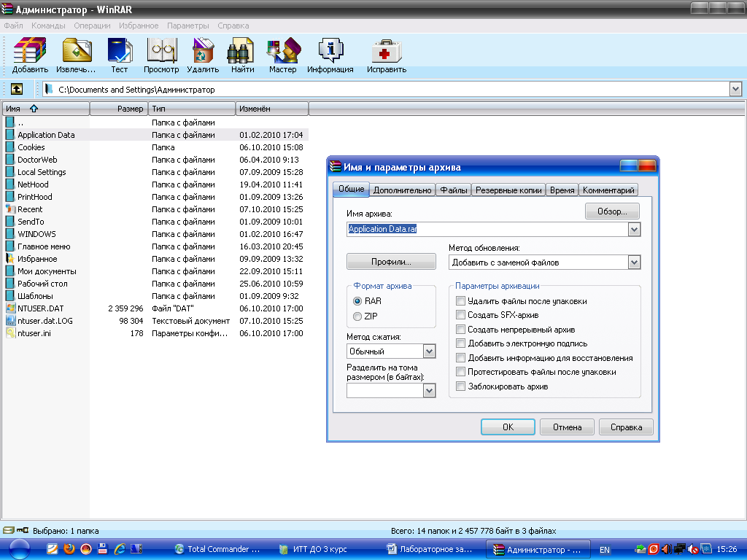Switch to the Комментарий tab

[608, 190]
